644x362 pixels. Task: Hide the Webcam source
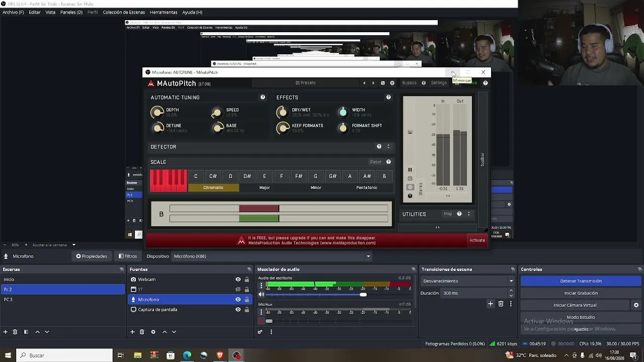(x=238, y=280)
